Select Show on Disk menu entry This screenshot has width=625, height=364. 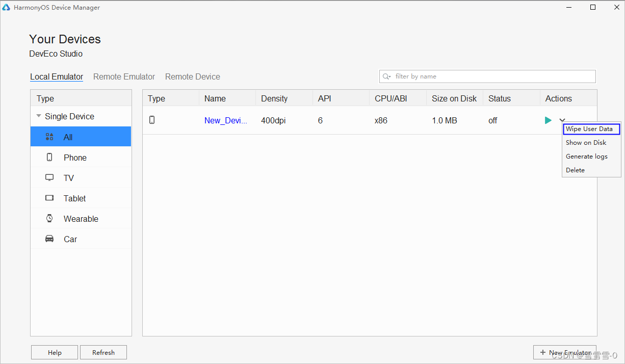click(x=591, y=143)
